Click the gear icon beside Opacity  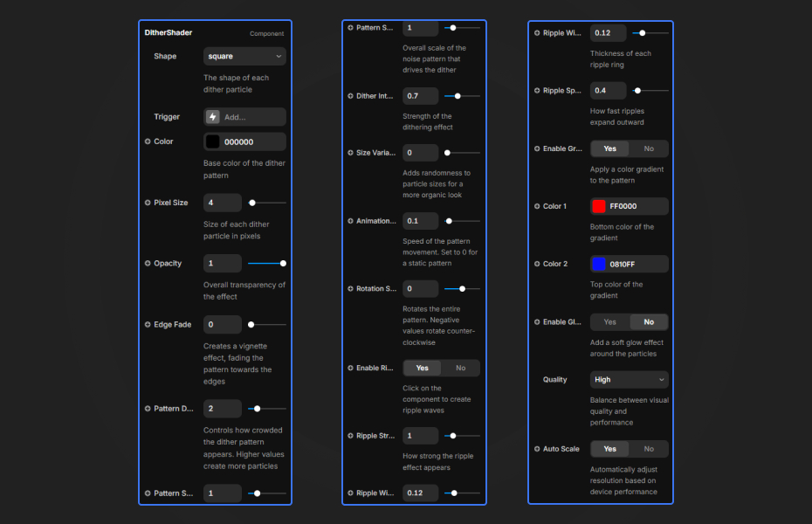tap(145, 263)
